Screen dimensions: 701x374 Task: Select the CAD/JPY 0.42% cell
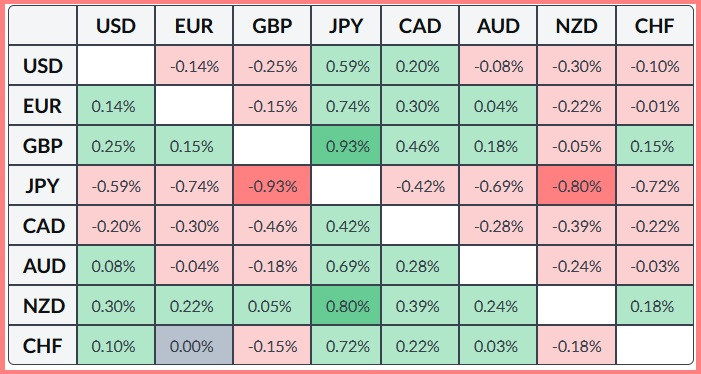pos(346,226)
